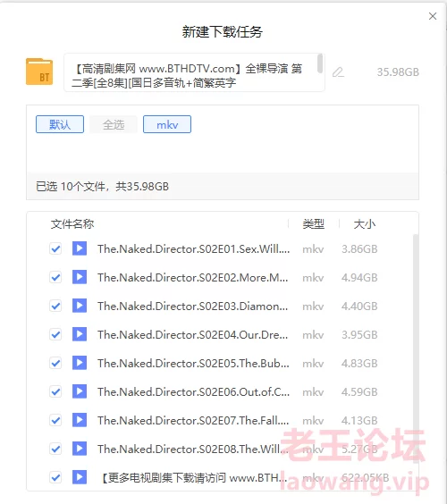Click video icon of the www.BTH promo file
The height and width of the screenshot is (504, 447).
[x=80, y=477]
